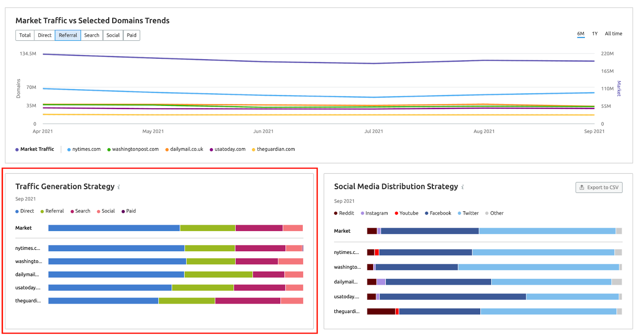This screenshot has width=644, height=336.
Task: Click Market row magenta Search bar segment
Action: [x=259, y=228]
